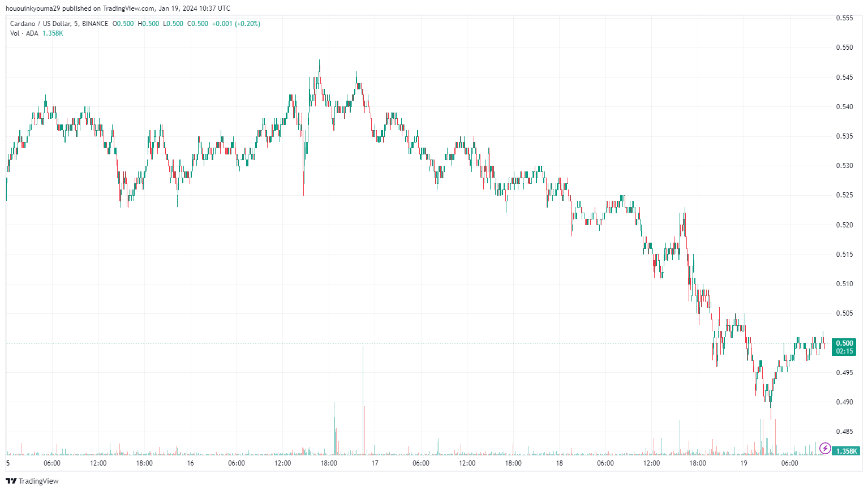Click the 0.495 price axis label

click(845, 373)
